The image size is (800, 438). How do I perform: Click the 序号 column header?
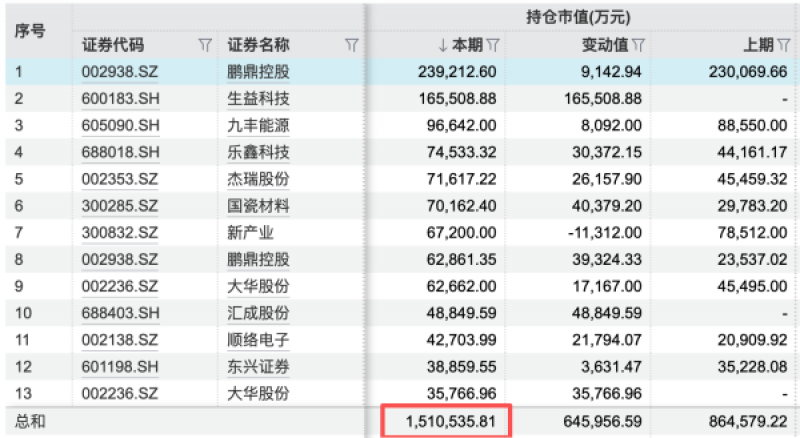pos(30,31)
